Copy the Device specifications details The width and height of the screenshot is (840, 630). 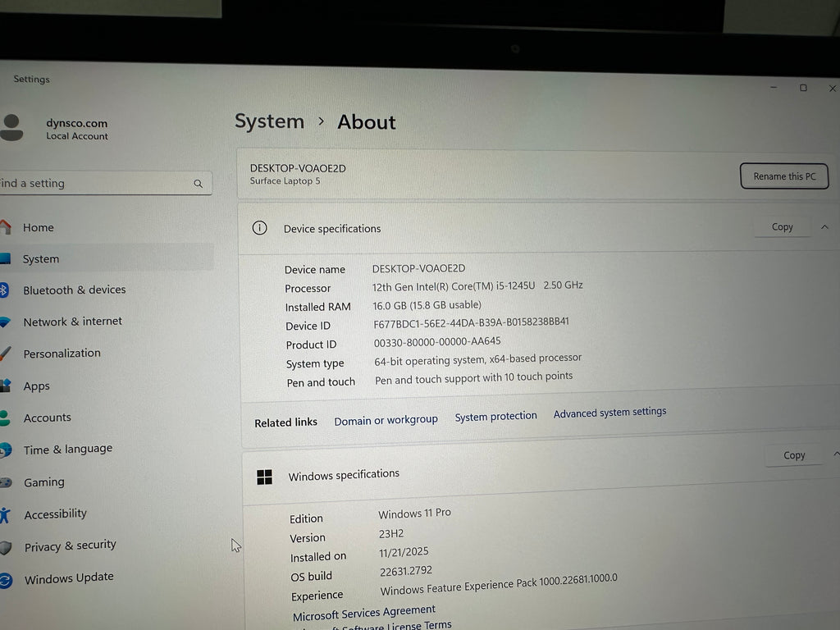click(781, 226)
